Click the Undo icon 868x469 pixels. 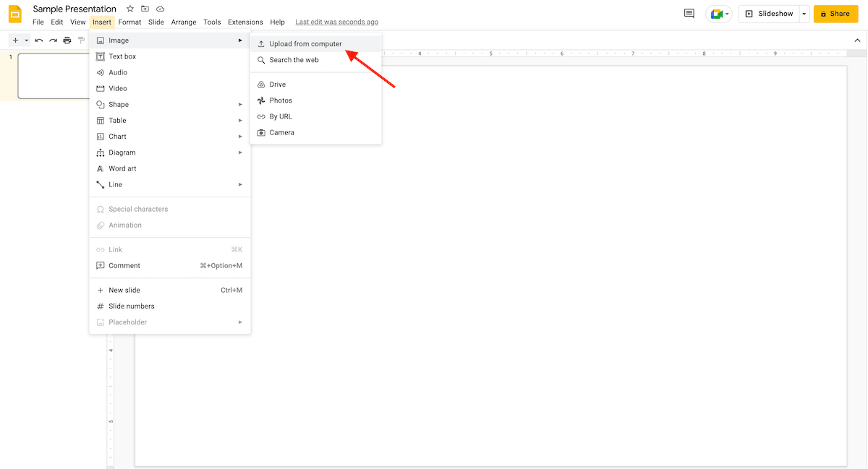[x=38, y=40]
